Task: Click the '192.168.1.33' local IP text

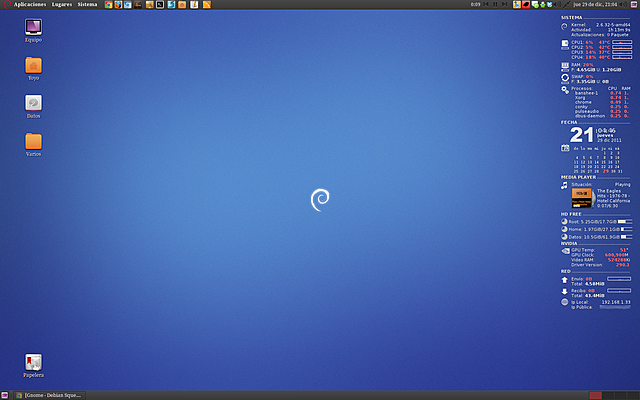Action: tap(616, 302)
